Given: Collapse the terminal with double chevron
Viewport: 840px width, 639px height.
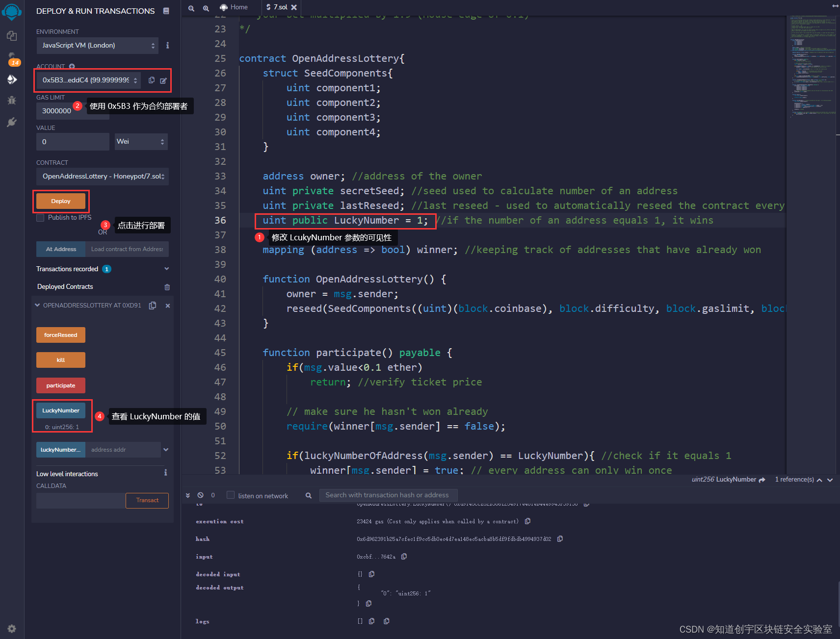Looking at the screenshot, I should pos(188,495).
